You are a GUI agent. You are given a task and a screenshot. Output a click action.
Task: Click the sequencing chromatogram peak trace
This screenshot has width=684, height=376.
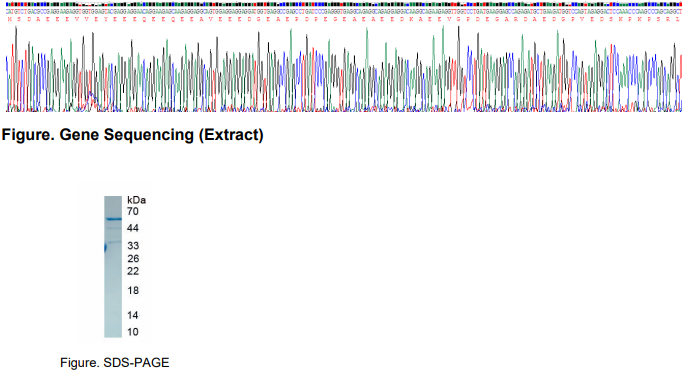pos(344,69)
